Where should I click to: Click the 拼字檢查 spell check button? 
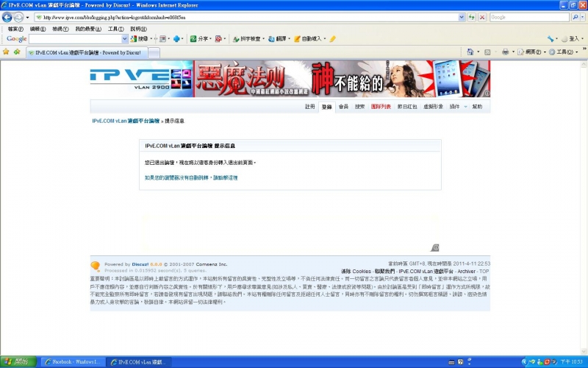point(247,39)
